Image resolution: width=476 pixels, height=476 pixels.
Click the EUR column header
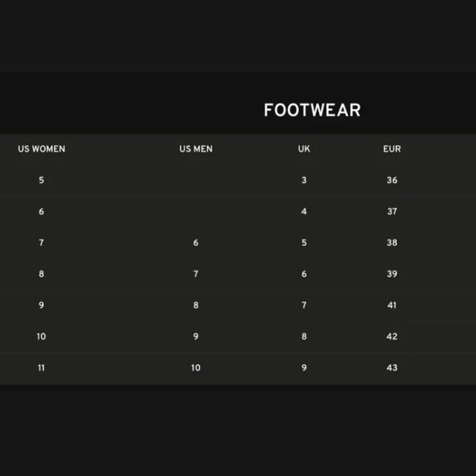click(x=392, y=149)
